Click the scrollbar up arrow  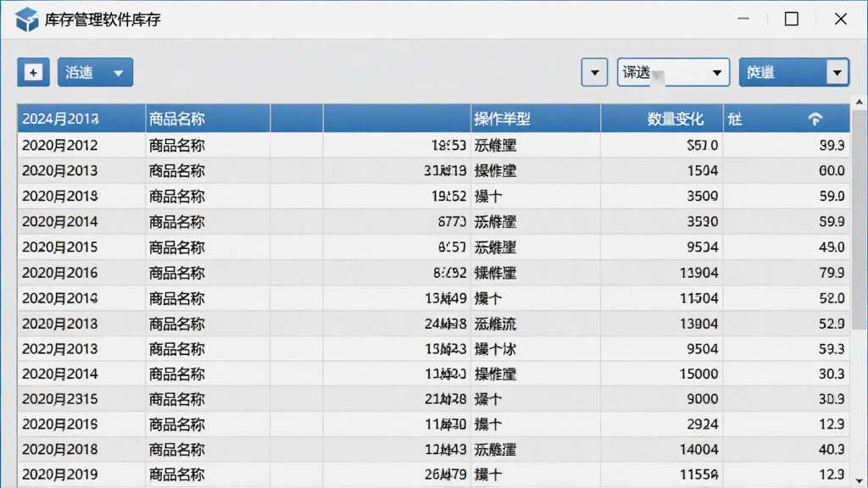click(x=860, y=103)
